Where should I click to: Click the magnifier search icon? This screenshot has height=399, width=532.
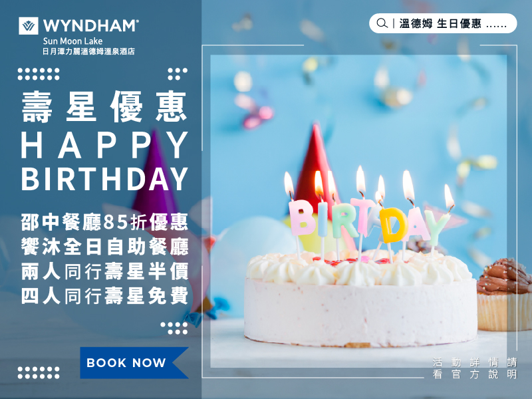pos(382,23)
